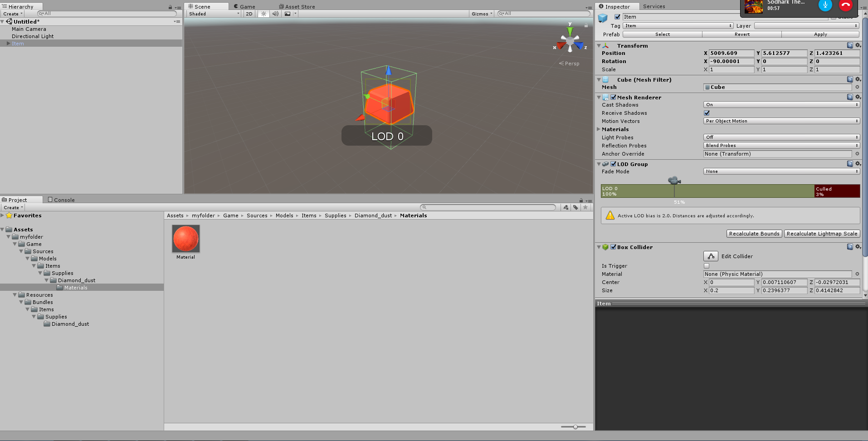The image size is (868, 441).
Task: Toggle scene lighting with the sun icon
Action: point(263,14)
